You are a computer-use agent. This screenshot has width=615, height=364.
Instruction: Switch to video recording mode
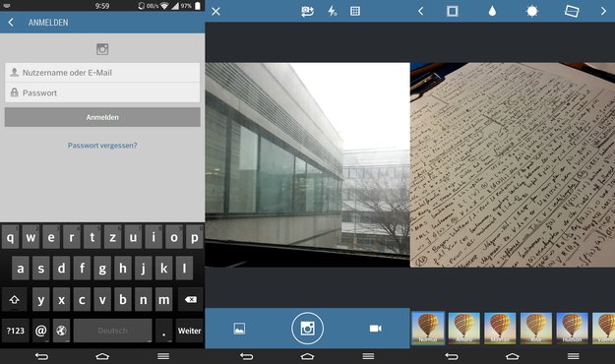coord(375,329)
